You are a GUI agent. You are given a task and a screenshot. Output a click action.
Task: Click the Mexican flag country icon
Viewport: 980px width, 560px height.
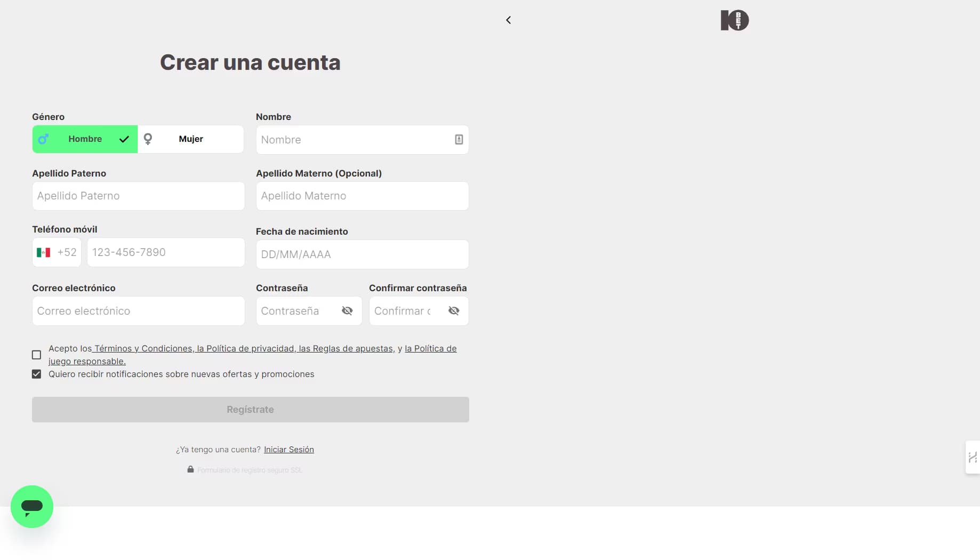[44, 252]
